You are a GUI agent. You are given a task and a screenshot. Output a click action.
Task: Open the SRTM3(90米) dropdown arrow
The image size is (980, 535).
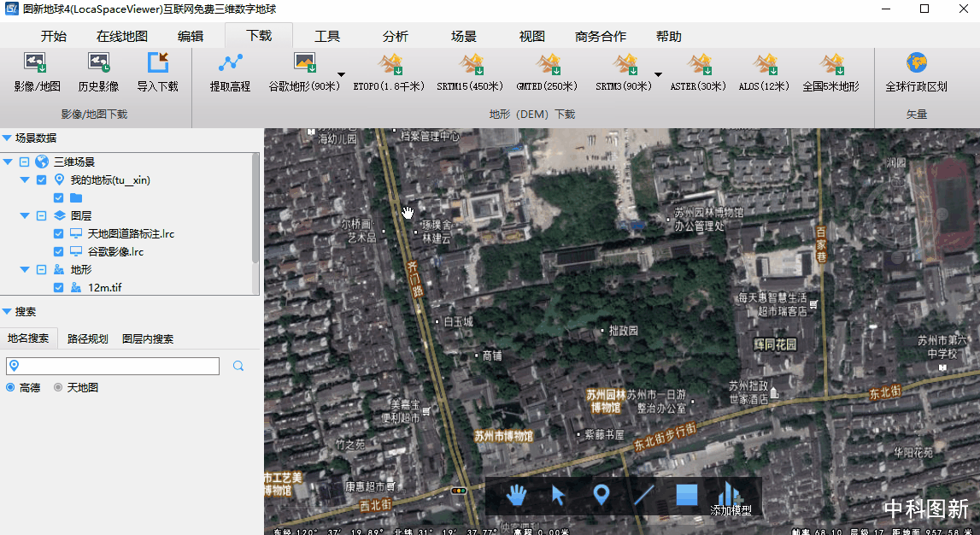(x=658, y=74)
